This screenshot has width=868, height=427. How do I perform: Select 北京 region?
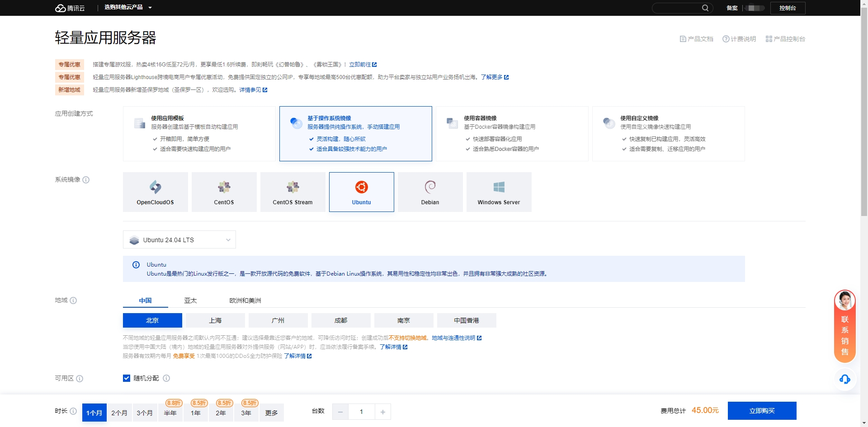152,320
